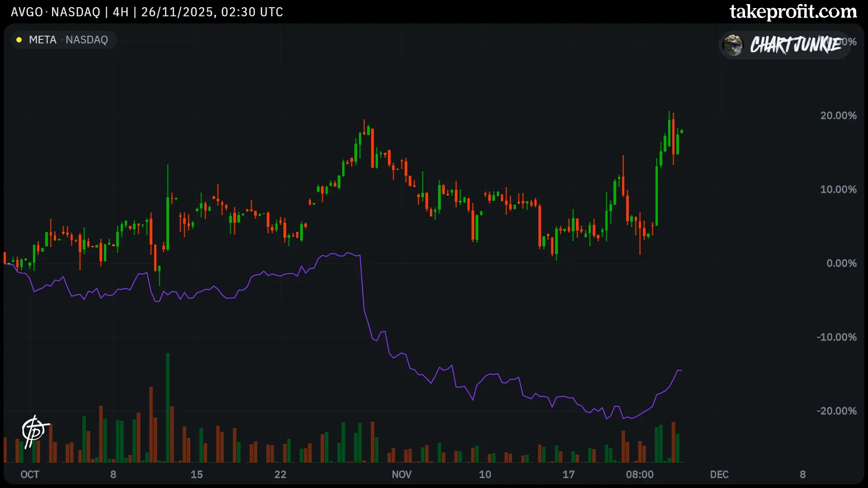This screenshot has height=488, width=868.
Task: Toggle the META·NASDAQ legend pill
Action: coord(63,40)
